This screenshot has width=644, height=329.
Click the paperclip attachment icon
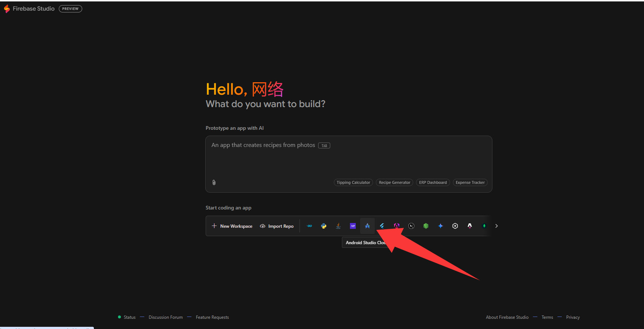pyautogui.click(x=214, y=182)
